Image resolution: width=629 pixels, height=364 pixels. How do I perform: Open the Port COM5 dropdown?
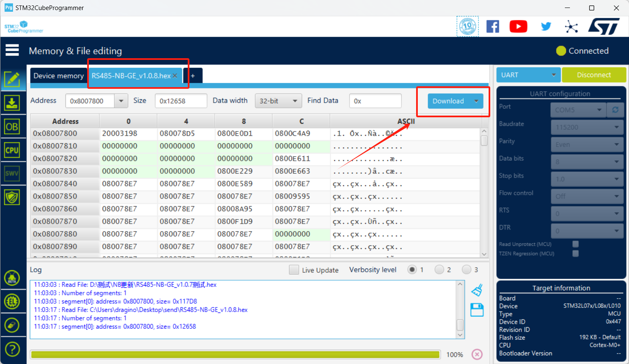click(x=578, y=110)
